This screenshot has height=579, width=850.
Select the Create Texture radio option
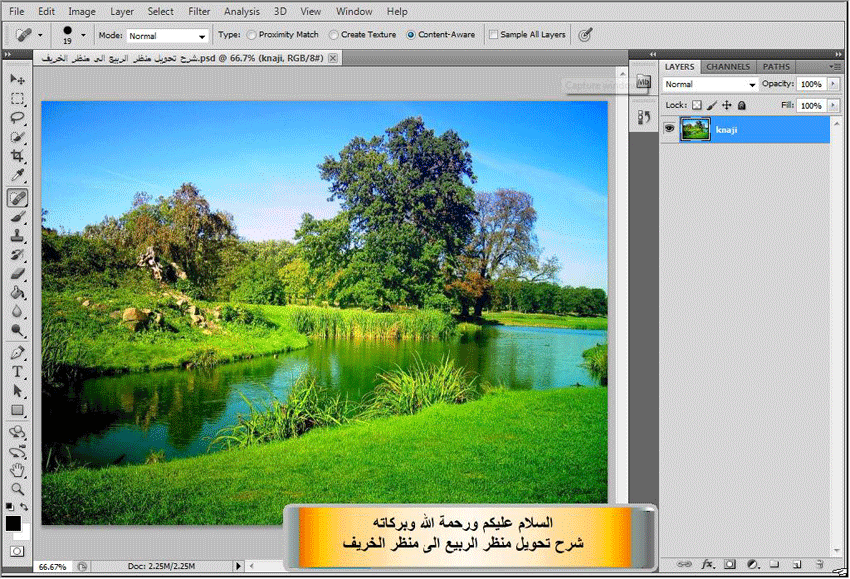pyautogui.click(x=333, y=35)
